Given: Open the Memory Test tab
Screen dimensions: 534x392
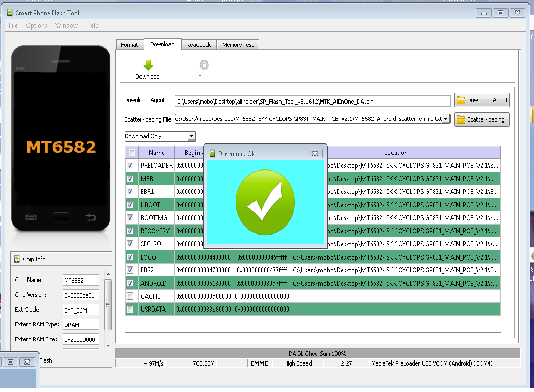Looking at the screenshot, I should (x=238, y=45).
